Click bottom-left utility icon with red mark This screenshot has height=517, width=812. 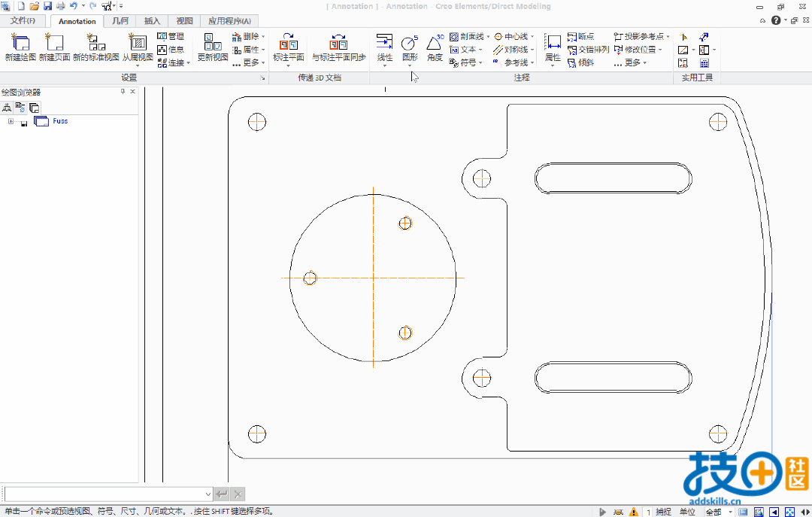683,62
